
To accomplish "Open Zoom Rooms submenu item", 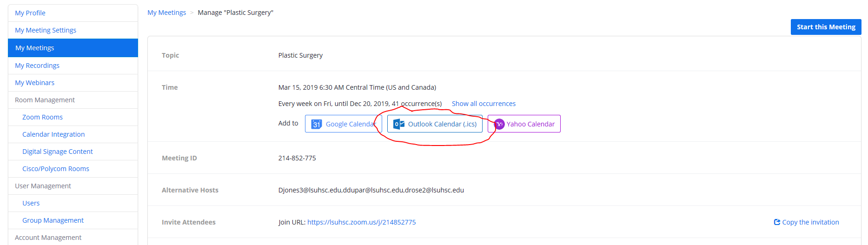I will tap(42, 117).
